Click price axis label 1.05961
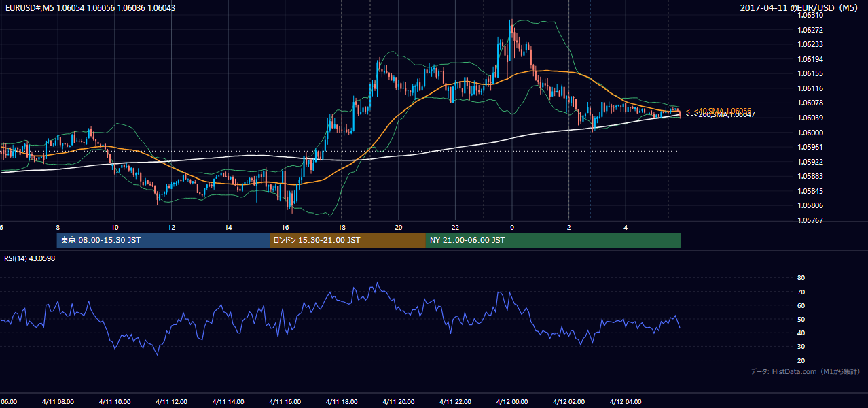This screenshot has width=868, height=408. click(x=810, y=147)
